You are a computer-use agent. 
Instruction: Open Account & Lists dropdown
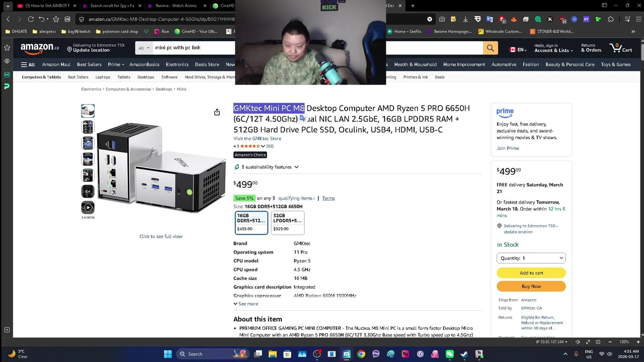(x=553, y=48)
